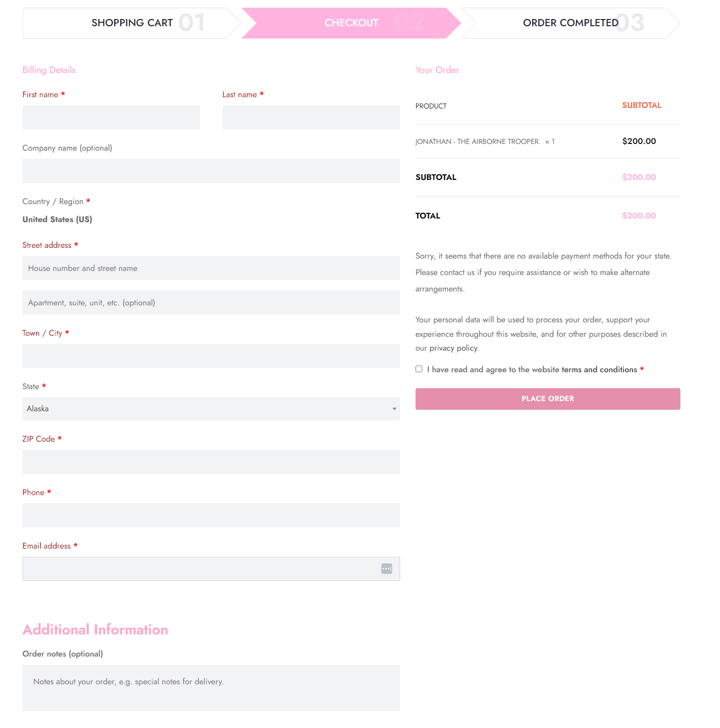Select the Checkout step tab

click(351, 23)
